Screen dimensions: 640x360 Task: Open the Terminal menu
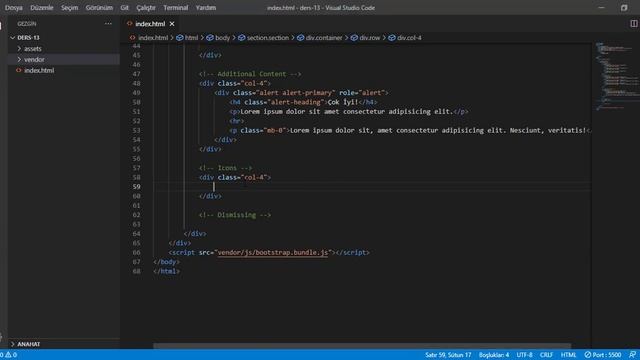coord(176,8)
